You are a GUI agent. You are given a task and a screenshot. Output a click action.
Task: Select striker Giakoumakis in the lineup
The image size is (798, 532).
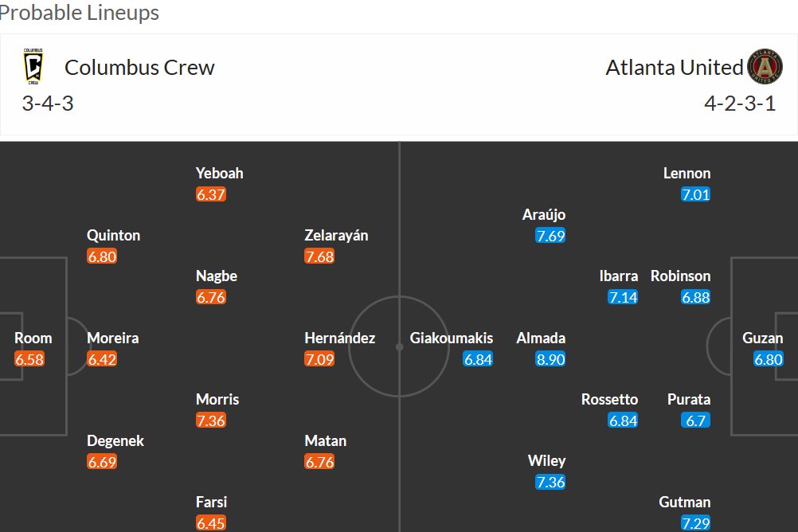click(x=452, y=338)
